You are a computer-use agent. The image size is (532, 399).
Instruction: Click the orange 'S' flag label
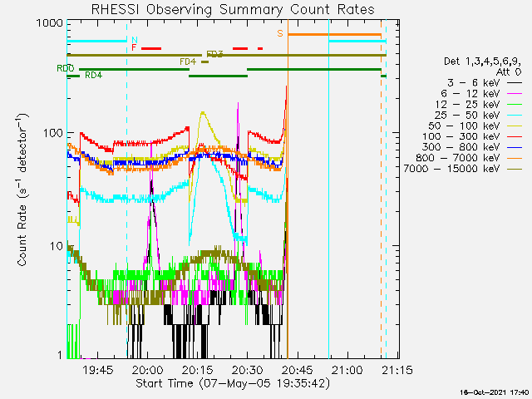tap(280, 33)
